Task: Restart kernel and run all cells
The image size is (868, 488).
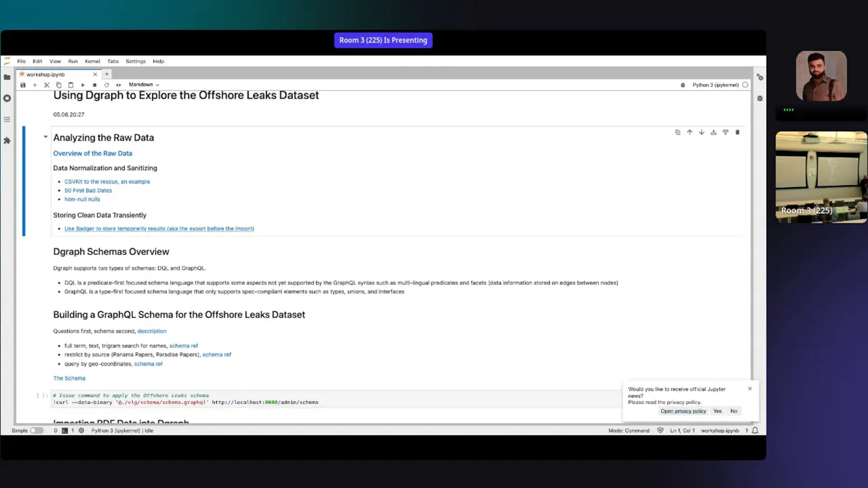Action: (x=119, y=85)
